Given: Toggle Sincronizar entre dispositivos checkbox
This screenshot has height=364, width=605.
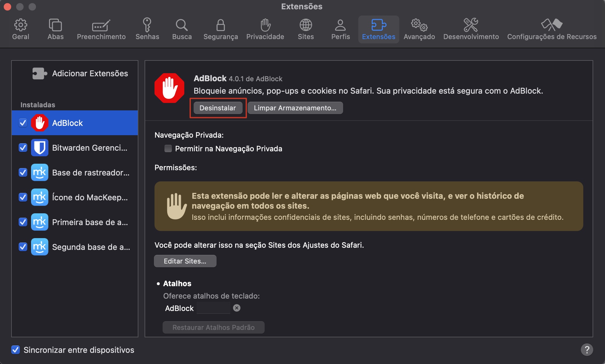Looking at the screenshot, I should pos(16,350).
